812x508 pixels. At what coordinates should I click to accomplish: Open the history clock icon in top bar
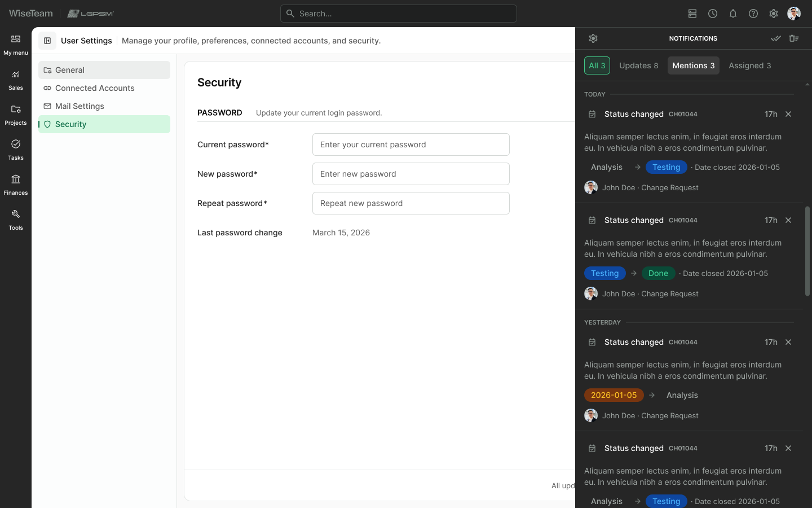pos(713,14)
